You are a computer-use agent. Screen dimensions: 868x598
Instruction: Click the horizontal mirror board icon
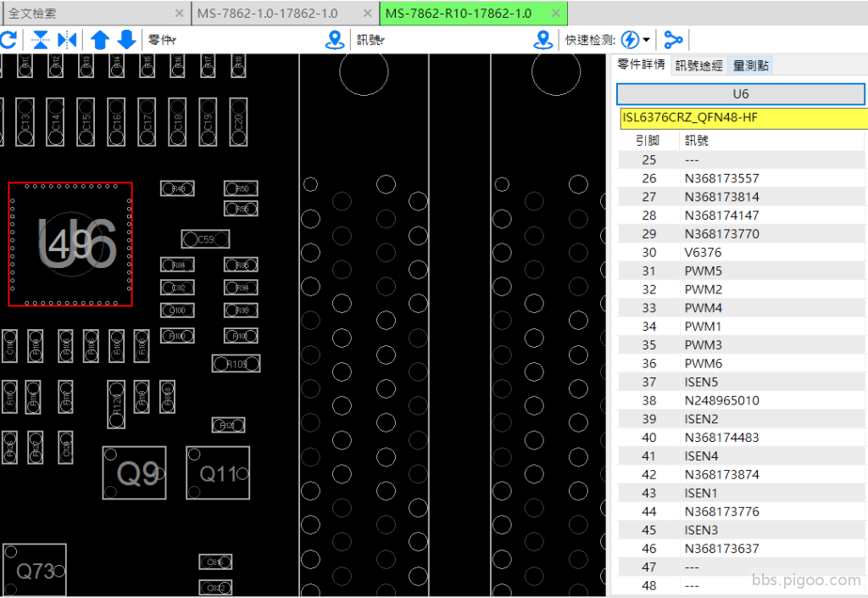[67, 40]
